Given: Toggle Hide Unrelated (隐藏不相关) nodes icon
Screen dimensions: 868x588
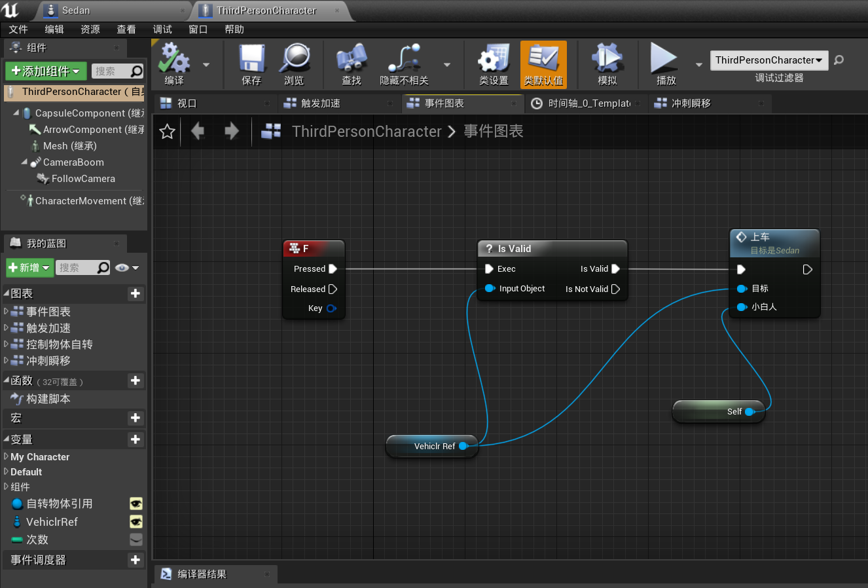Looking at the screenshot, I should (x=404, y=60).
